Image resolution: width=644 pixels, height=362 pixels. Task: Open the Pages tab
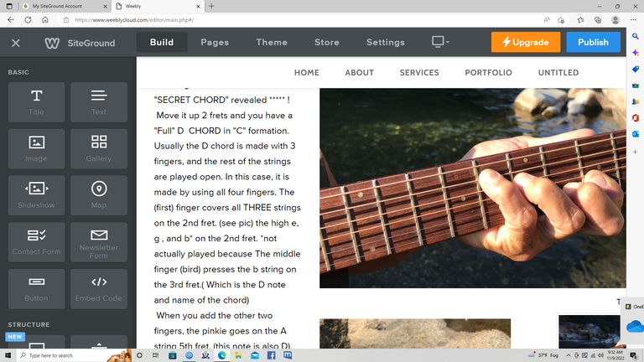coord(215,42)
